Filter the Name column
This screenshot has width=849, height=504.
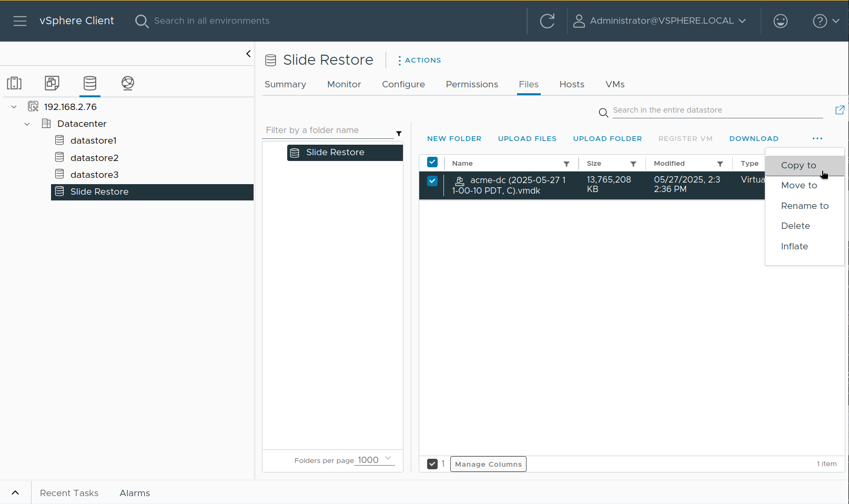pyautogui.click(x=567, y=164)
